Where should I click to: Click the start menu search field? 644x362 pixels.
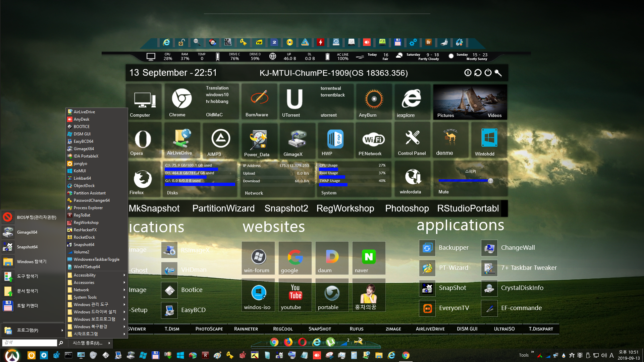coord(30,343)
